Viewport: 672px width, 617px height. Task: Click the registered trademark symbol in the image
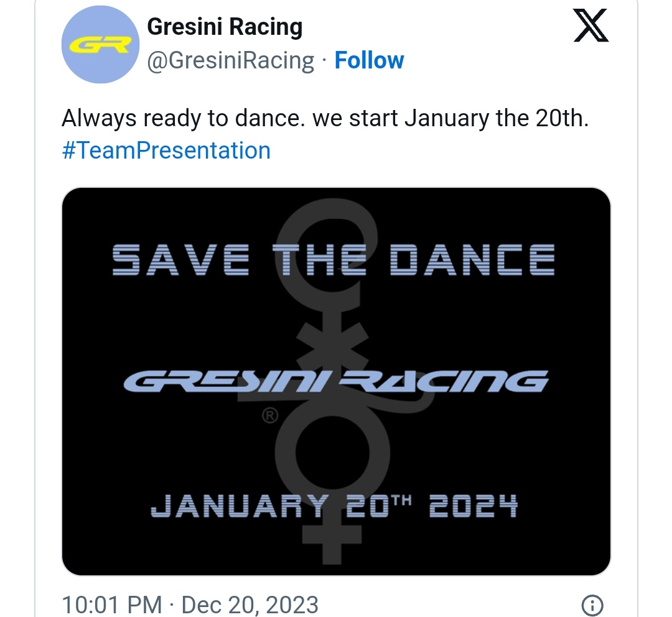coord(270,415)
